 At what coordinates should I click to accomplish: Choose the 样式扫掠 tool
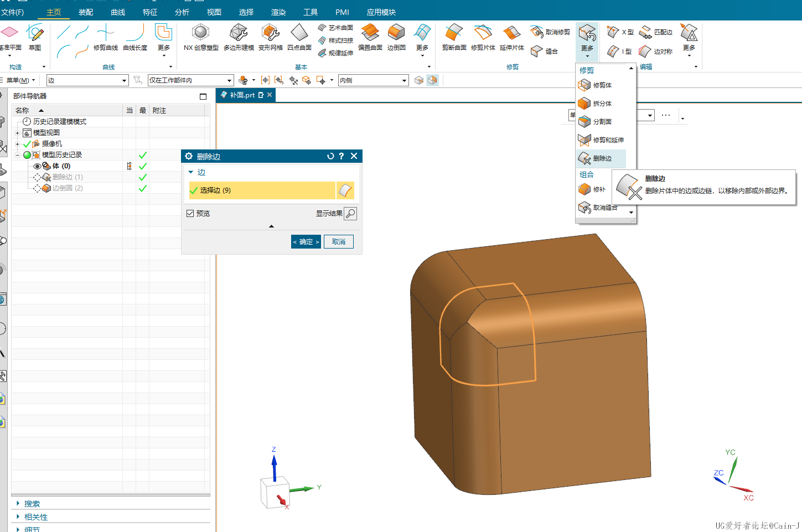pos(335,40)
